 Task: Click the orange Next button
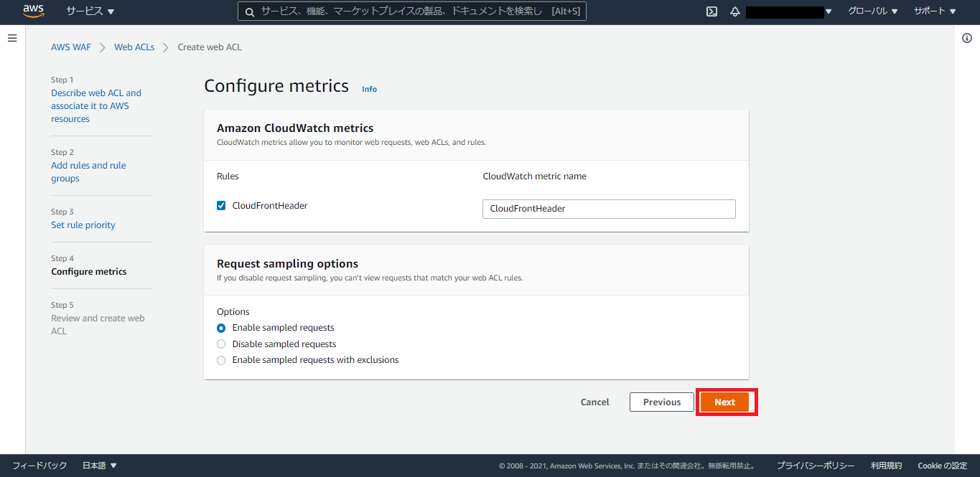pyautogui.click(x=724, y=402)
